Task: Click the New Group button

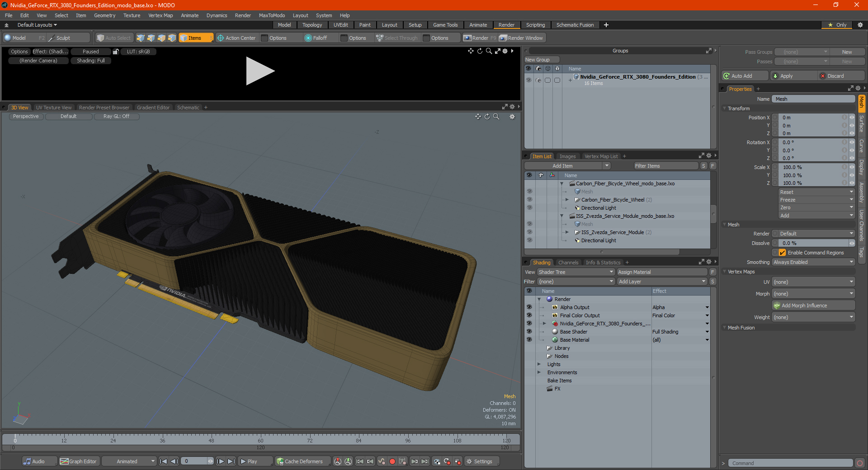Action: [542, 60]
